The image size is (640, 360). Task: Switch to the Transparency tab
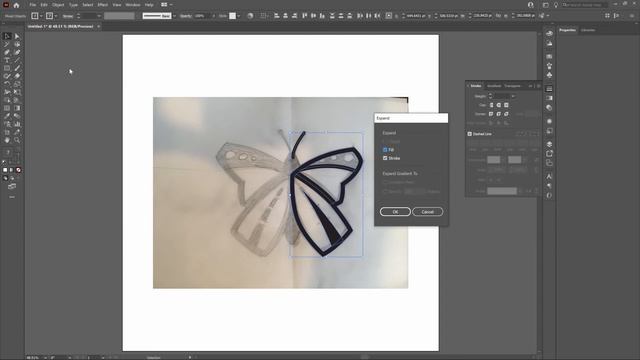(x=513, y=86)
